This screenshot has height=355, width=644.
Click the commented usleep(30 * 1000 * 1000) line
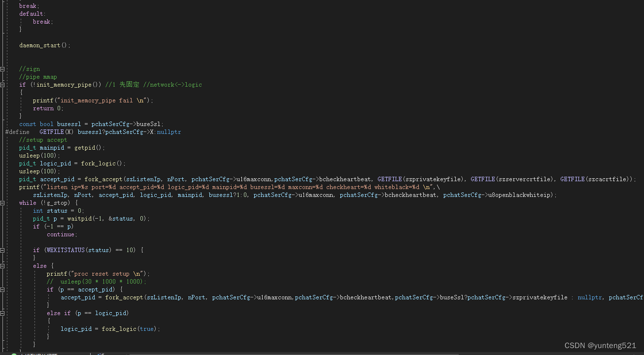(97, 282)
